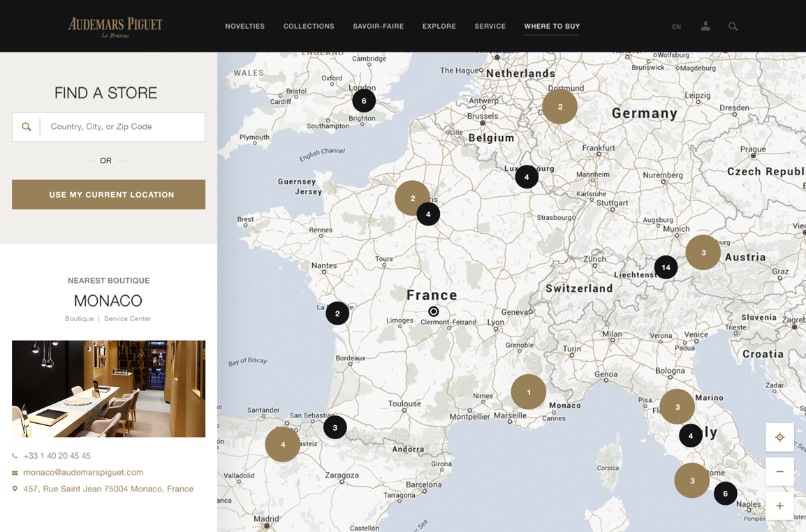Click the Audemars Piguet logo
The width and height of the screenshot is (806, 532).
(x=115, y=27)
